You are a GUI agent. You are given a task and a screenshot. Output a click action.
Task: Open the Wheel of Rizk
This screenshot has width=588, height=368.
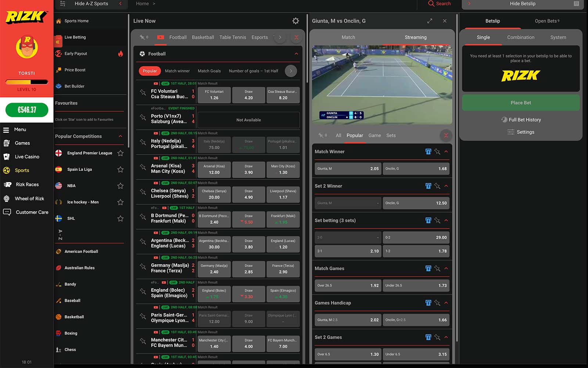(29, 199)
